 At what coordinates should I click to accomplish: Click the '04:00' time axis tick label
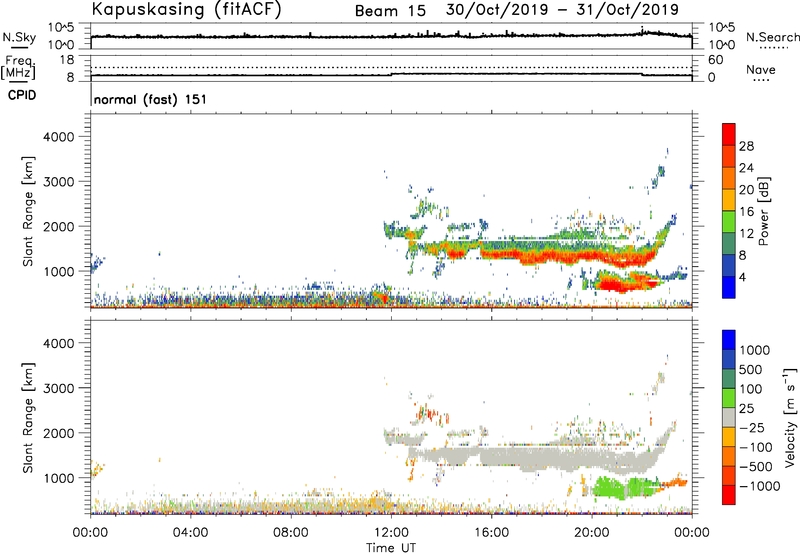190,533
